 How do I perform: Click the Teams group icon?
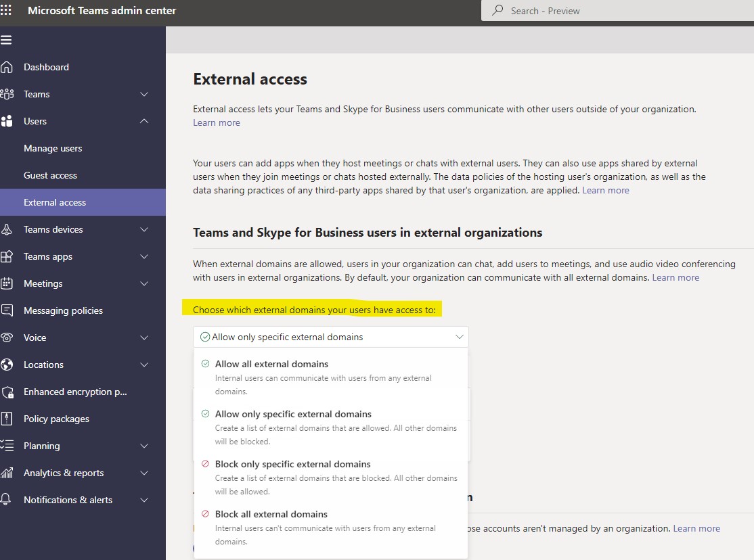7,94
